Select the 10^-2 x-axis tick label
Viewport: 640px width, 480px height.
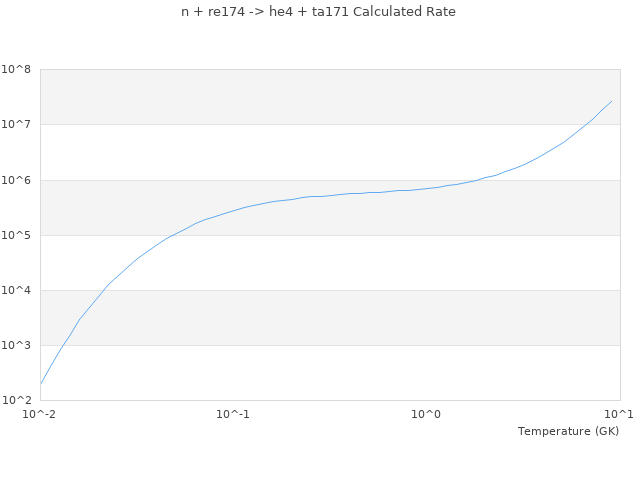click(40, 414)
